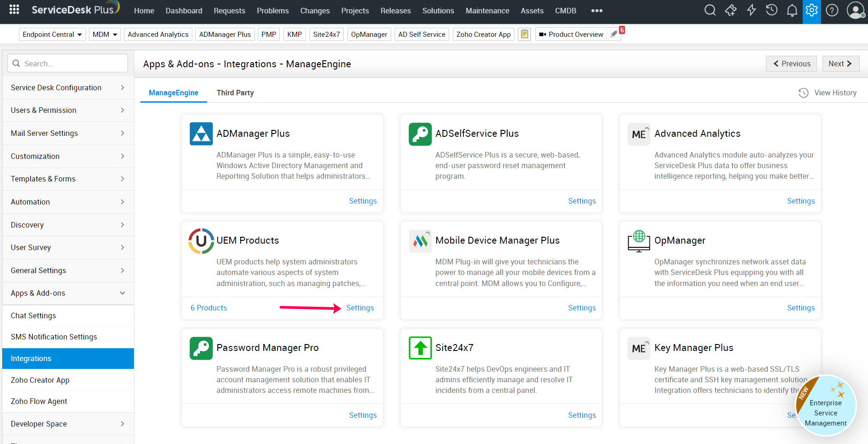
Task: Switch to the Third Party tab
Action: point(235,93)
